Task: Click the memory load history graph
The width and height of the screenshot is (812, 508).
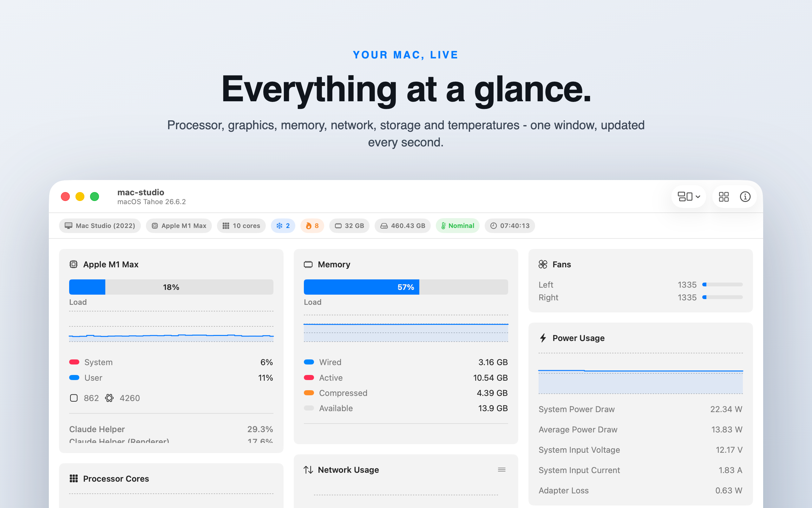Action: coord(406,328)
